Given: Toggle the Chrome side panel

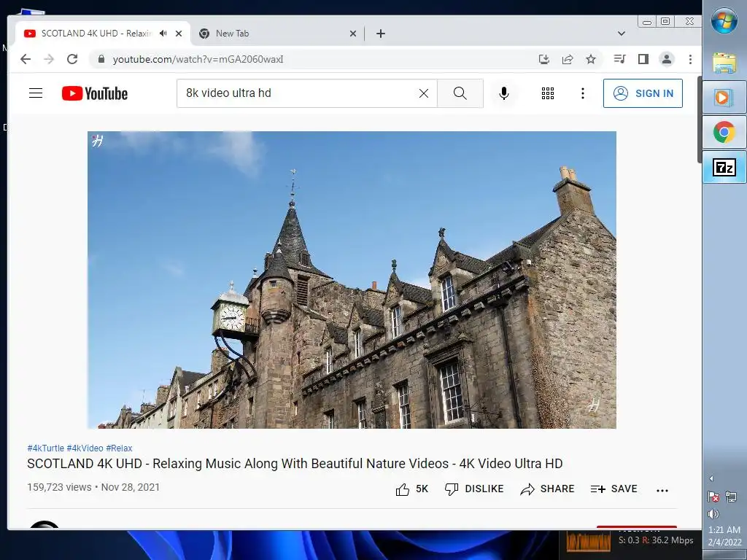Looking at the screenshot, I should point(643,59).
